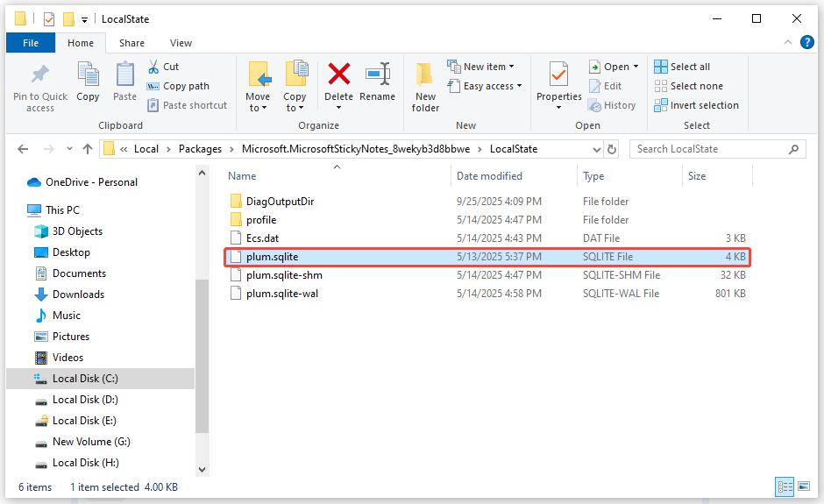This screenshot has height=504, width=824.
Task: Open the Copy to dropdown
Action: click(x=295, y=88)
